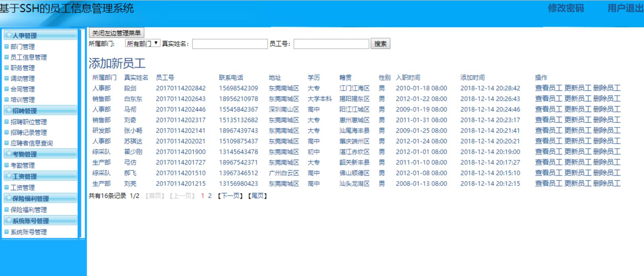Viewport: 644px width, 276px height.
Task: Click the 籍贯 column header
Action: click(x=346, y=77)
